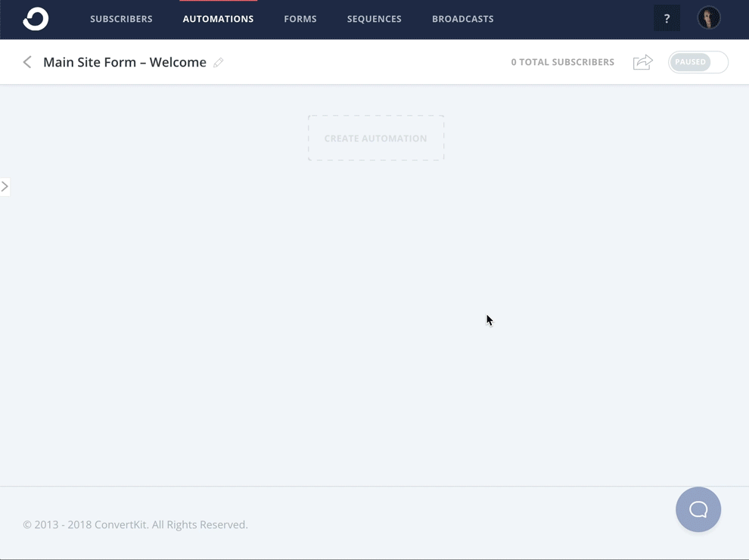
Task: Open the Forms section
Action: pyautogui.click(x=300, y=19)
